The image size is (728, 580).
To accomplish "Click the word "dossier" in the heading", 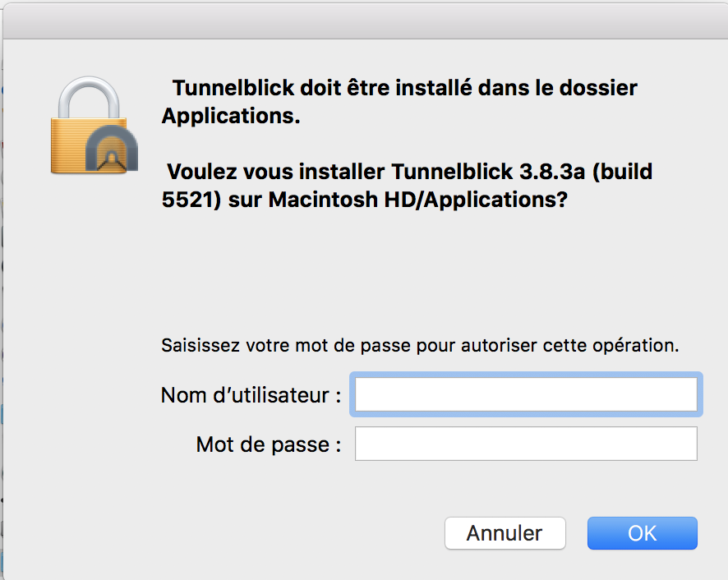I will 598,88.
